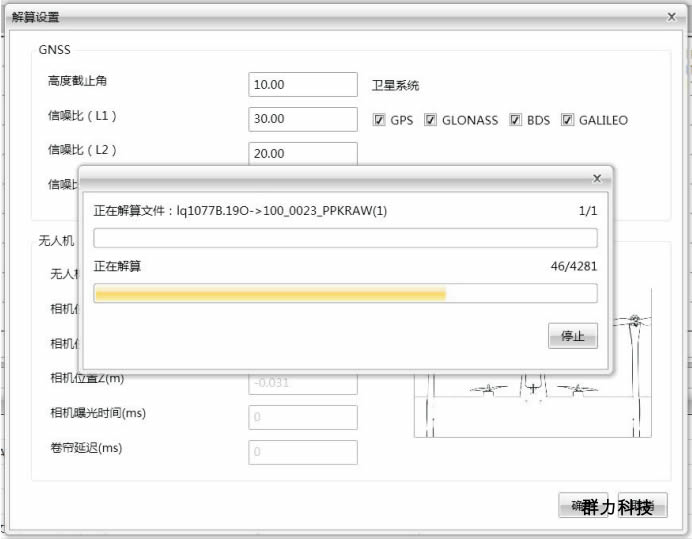Click the empty file progress bar

[345, 238]
